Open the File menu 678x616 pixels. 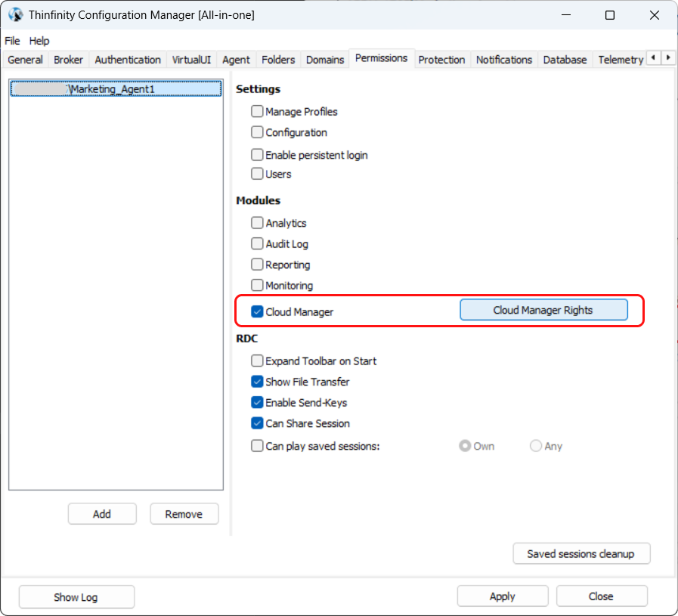click(12, 41)
